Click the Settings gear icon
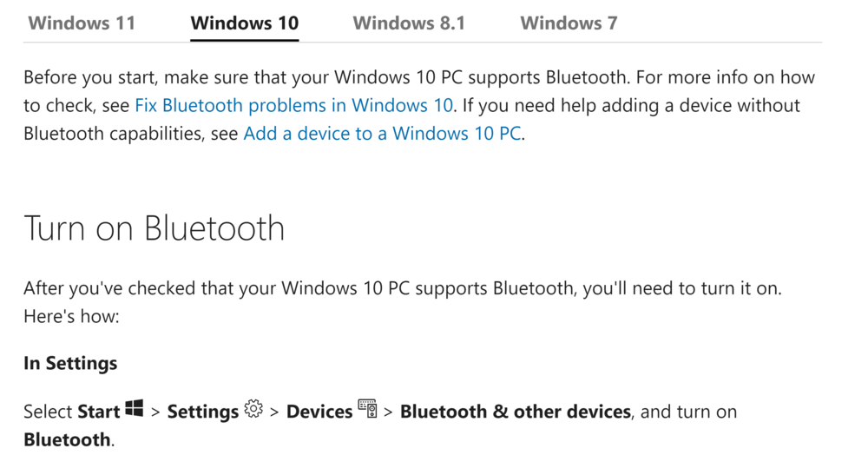Image resolution: width=868 pixels, height=455 pixels. point(253,409)
